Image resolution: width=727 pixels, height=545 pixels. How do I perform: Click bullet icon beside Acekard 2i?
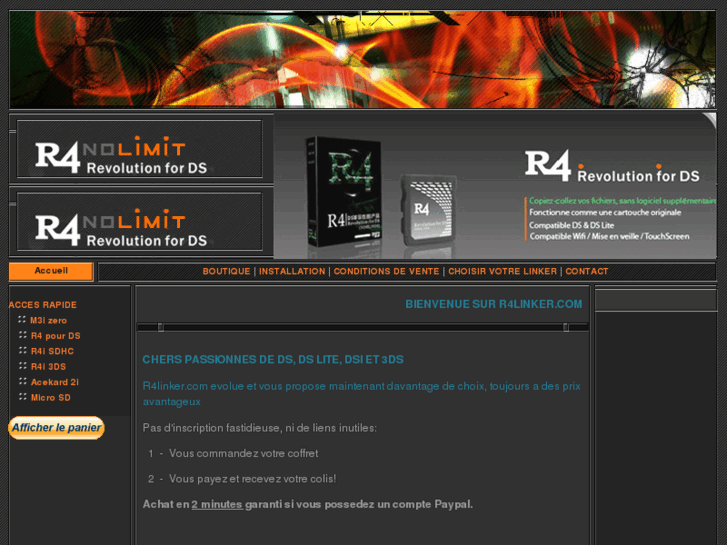[22, 381]
